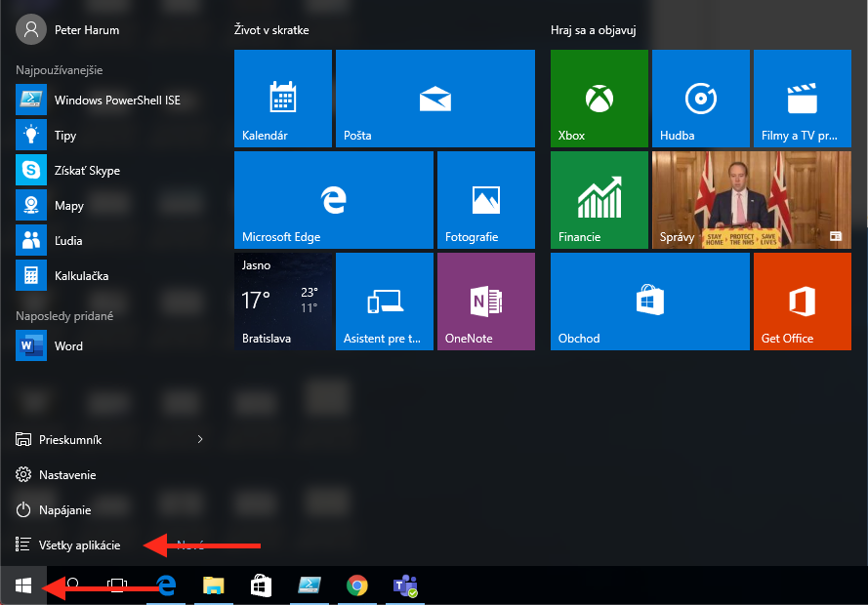
Task: Launch Microsoft Edge from the tile
Action: (x=333, y=199)
